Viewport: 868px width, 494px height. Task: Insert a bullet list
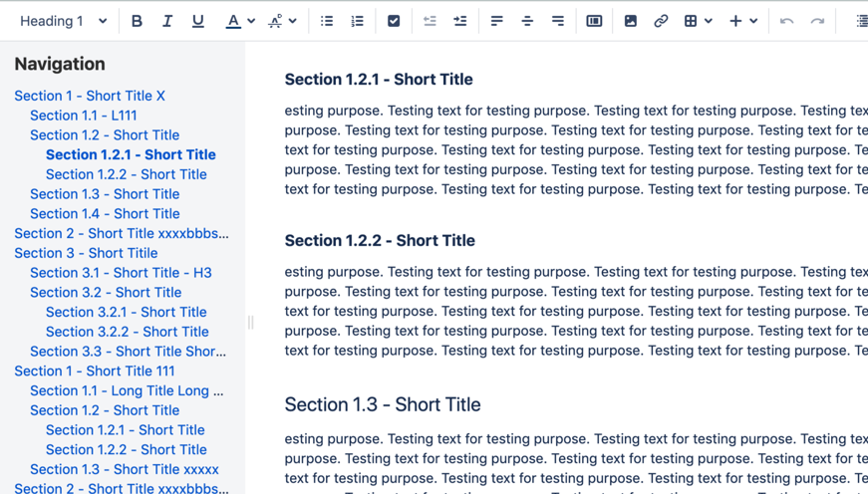327,21
